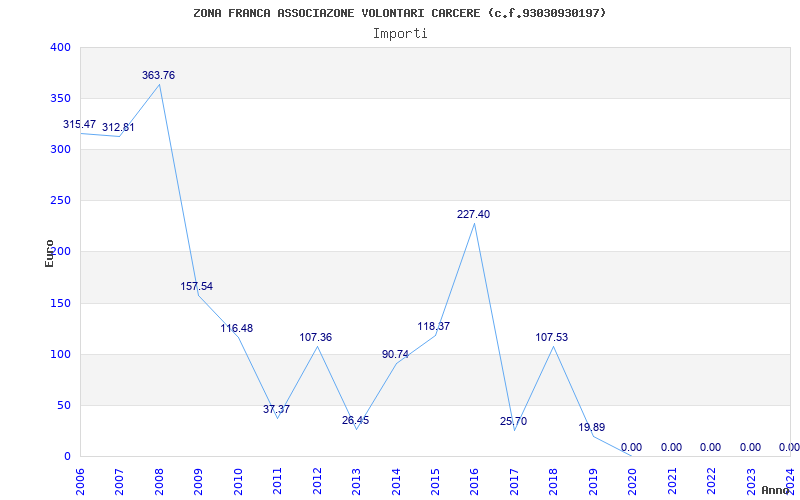Click the 2017 x-axis year label

click(x=514, y=481)
